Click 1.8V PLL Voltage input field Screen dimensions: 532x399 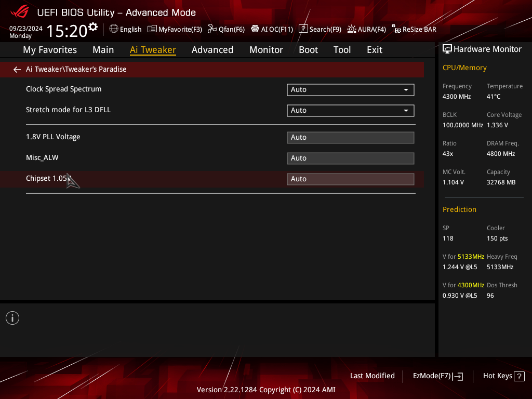pos(351,137)
